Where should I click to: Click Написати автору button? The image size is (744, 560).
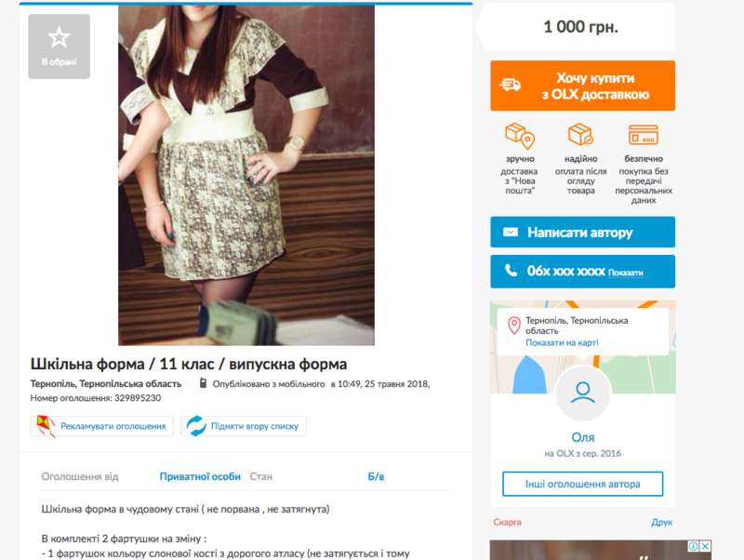click(x=583, y=232)
